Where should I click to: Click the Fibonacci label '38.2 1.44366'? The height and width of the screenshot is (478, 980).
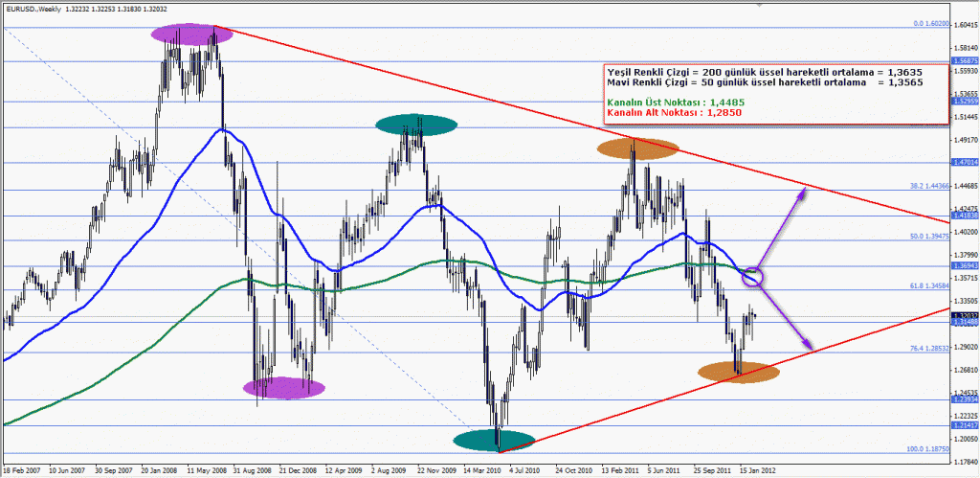click(x=928, y=186)
